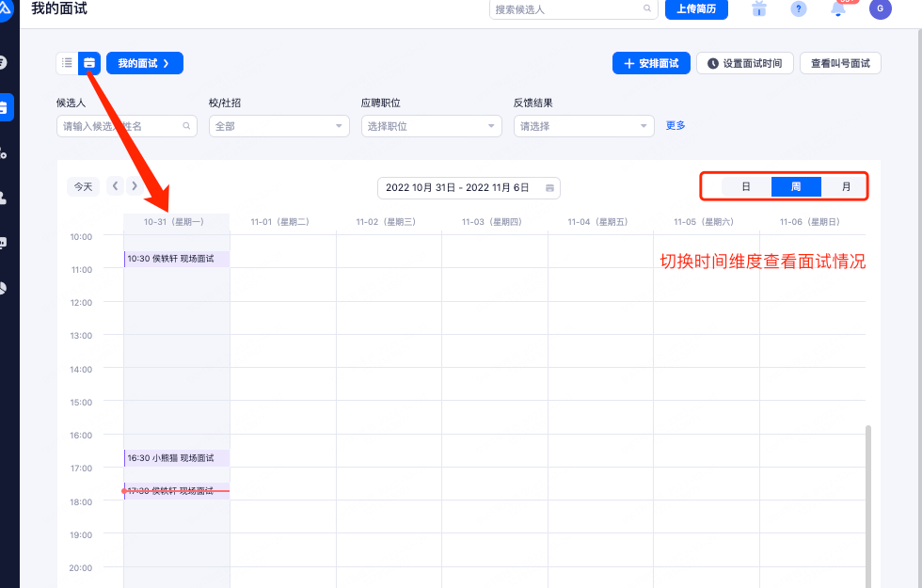Go to next week arrow
Image resolution: width=922 pixels, height=588 pixels.
[135, 186]
